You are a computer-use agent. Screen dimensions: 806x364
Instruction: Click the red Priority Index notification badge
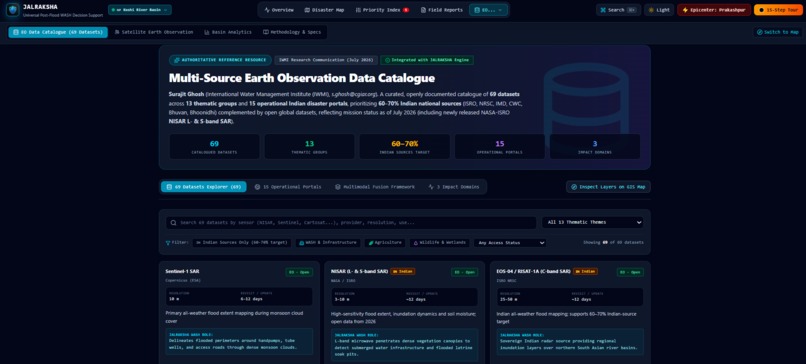point(406,10)
